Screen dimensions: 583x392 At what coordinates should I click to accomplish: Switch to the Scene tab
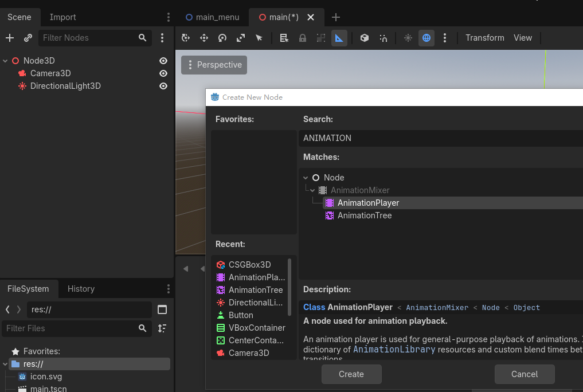click(x=19, y=17)
